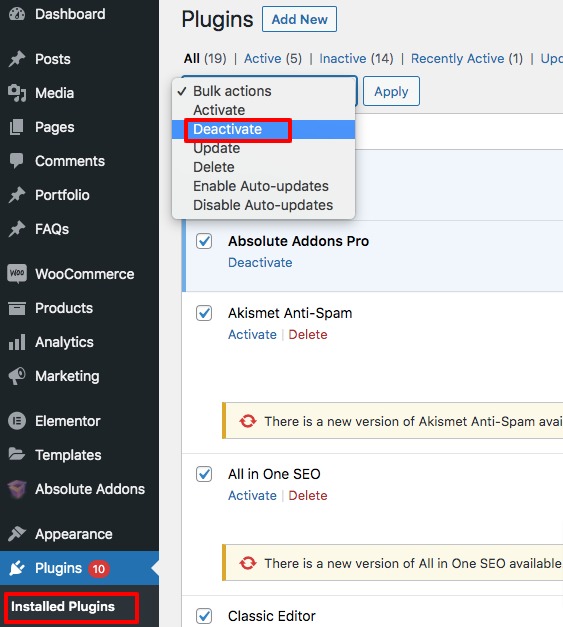Click the Dashboard gauge icon
The height and width of the screenshot is (627, 563).
click(17, 14)
